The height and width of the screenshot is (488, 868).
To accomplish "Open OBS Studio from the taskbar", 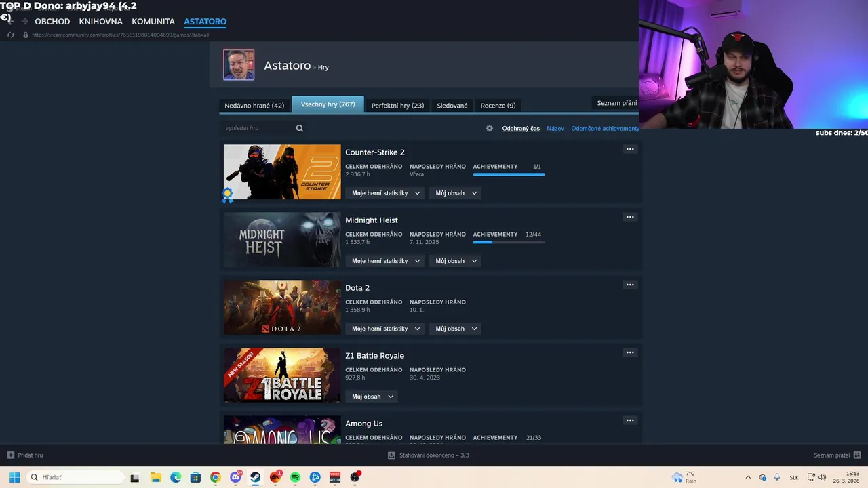I will click(x=355, y=477).
